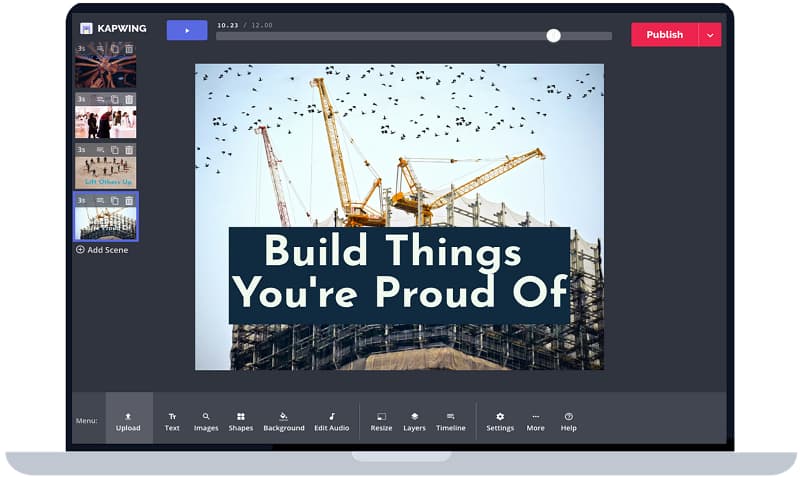Screen dimensions: 800x477
Task: Select the Text tool
Action: tap(172, 422)
